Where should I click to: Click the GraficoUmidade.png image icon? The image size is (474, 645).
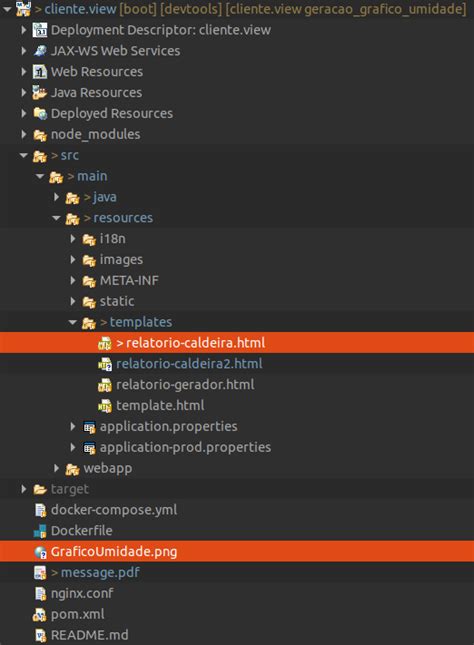click(40, 552)
